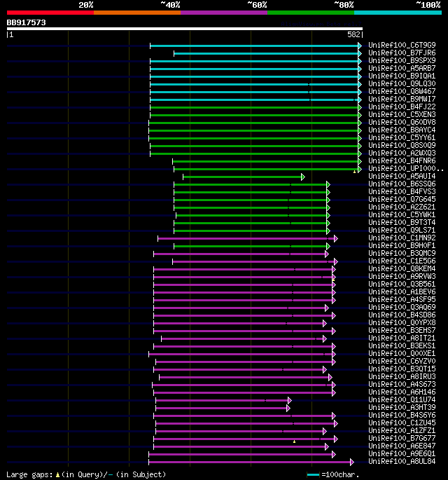Viewport: 448px width, 480px height.
Task: Click the start tick of the UniRef100_A8IT21 alignment
Action: (x=162, y=339)
